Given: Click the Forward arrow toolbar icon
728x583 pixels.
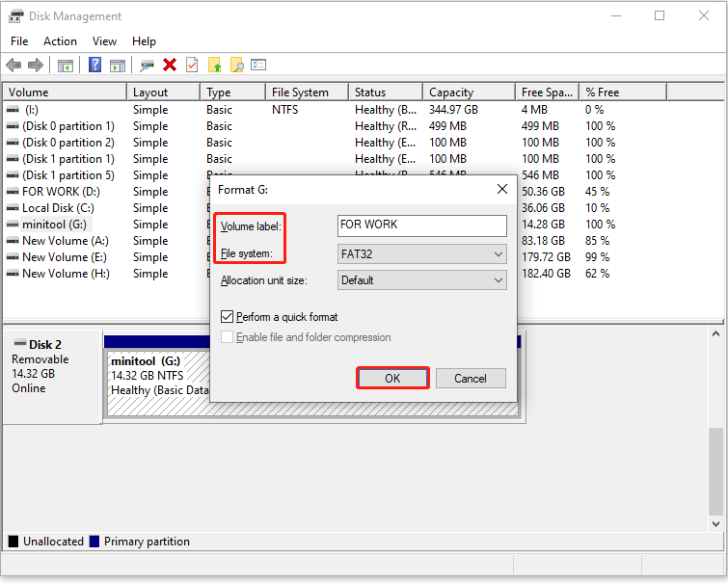Looking at the screenshot, I should click(x=36, y=65).
